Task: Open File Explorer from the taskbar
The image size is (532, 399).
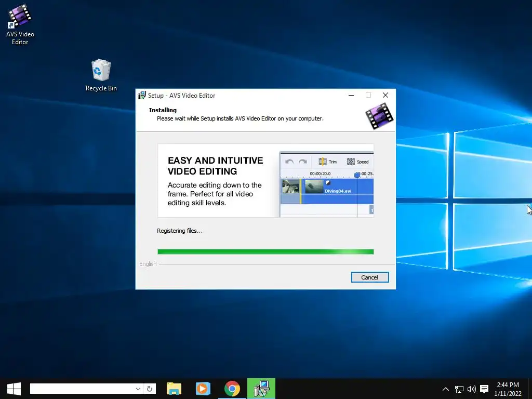Action: (x=174, y=389)
